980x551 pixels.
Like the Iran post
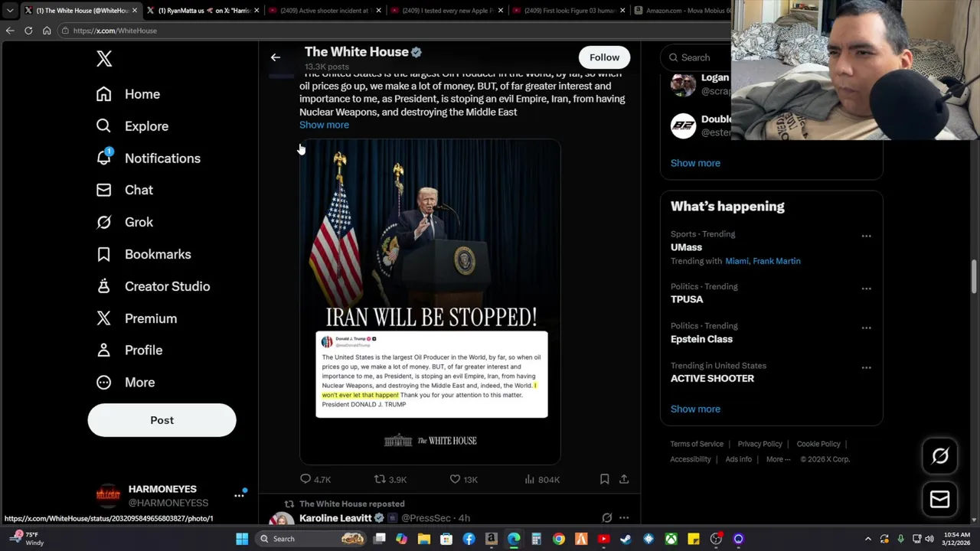pos(455,479)
